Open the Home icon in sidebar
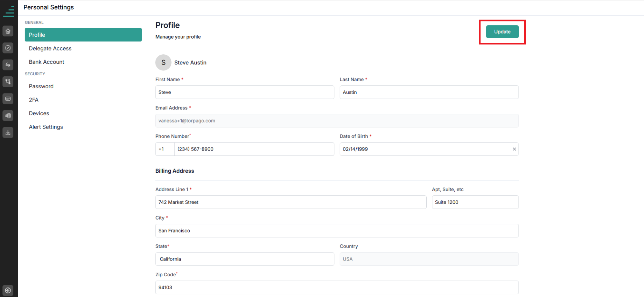 8,31
